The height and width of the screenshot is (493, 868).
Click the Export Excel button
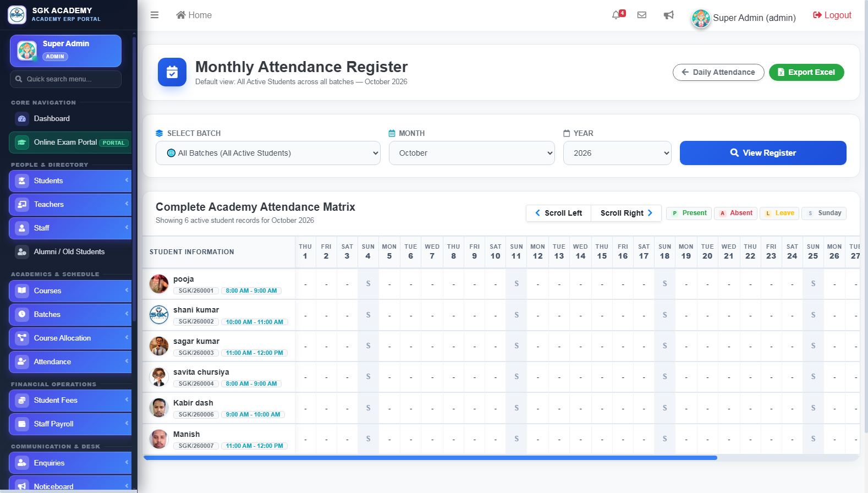tap(806, 72)
